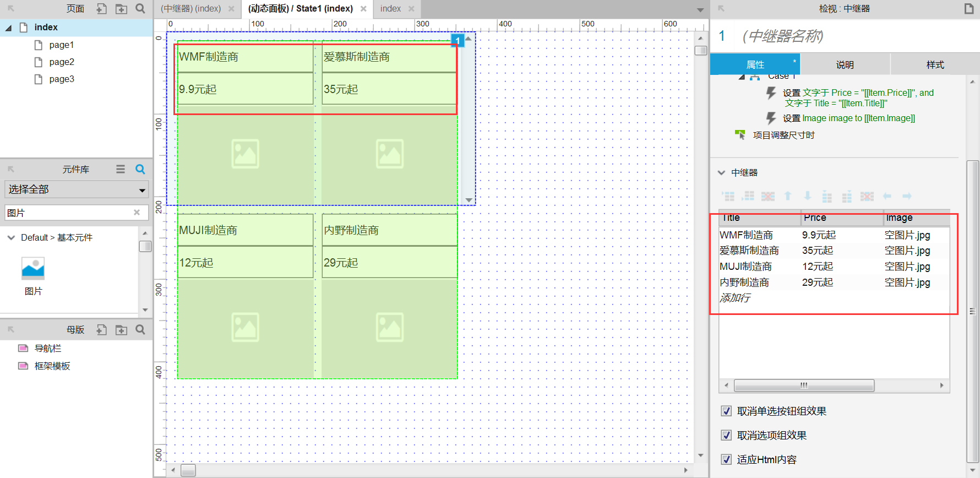Toggle 取消单选按钮组效果 checkbox
This screenshot has height=478, width=980.
tap(727, 411)
